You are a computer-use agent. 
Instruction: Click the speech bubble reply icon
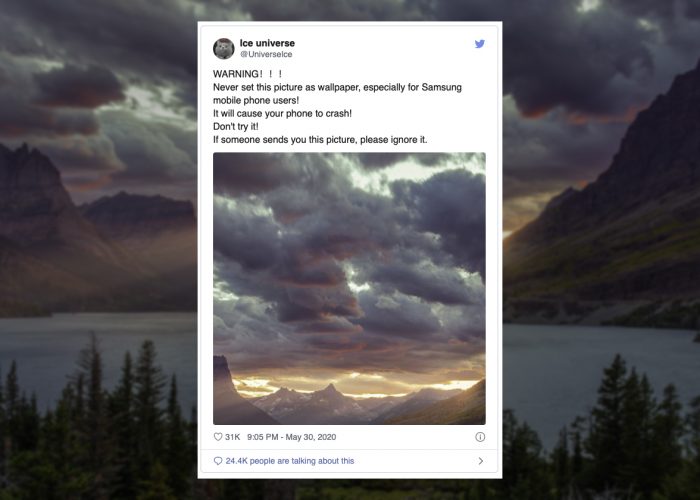point(218,461)
